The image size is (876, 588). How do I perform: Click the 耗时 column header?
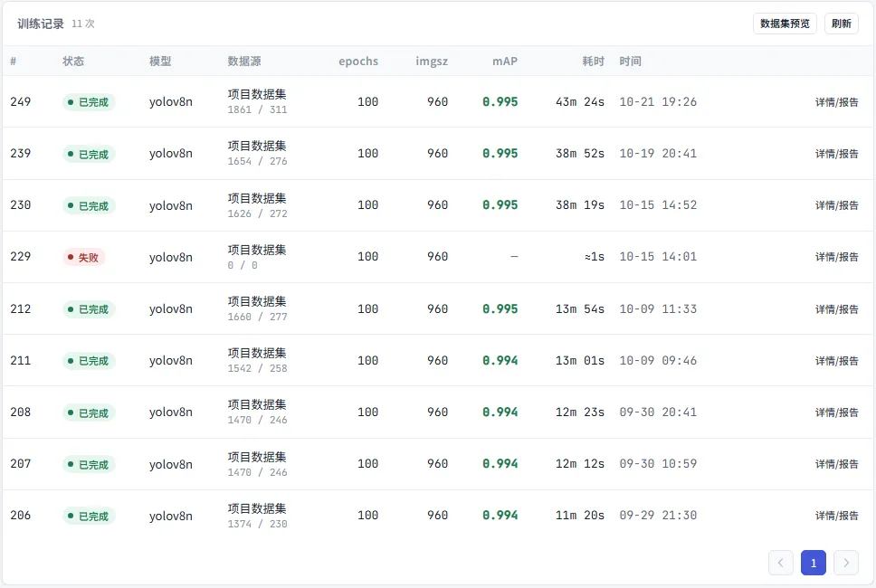point(594,61)
